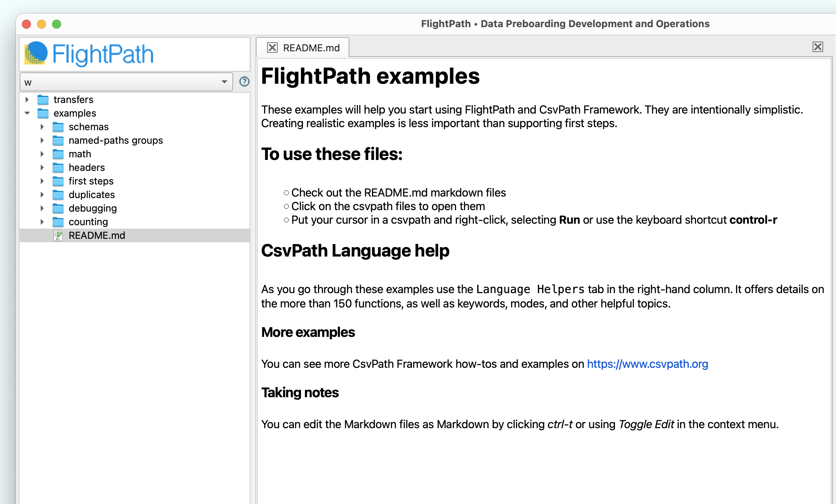The width and height of the screenshot is (836, 504).
Task: Select the 'counting' tree row label
Action: pos(88,222)
